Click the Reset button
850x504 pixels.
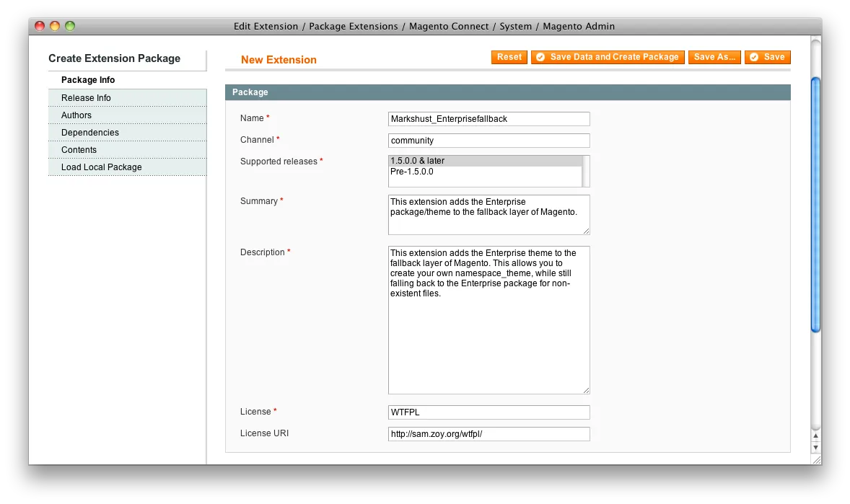pyautogui.click(x=509, y=58)
